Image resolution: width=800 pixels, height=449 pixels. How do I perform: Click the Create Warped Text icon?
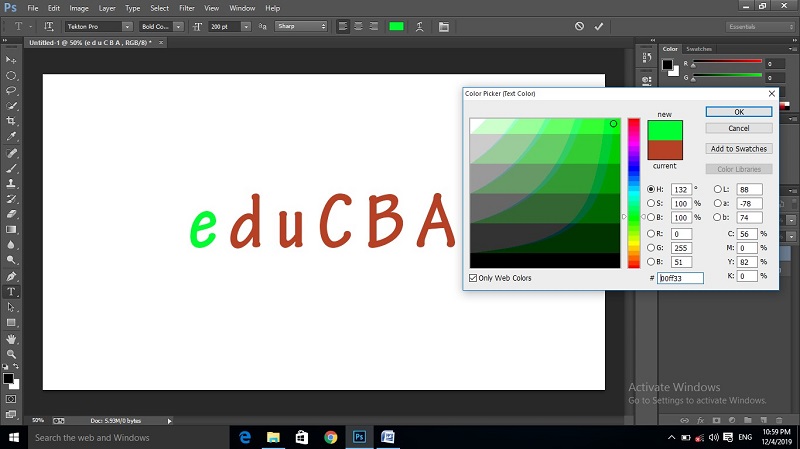pos(419,27)
